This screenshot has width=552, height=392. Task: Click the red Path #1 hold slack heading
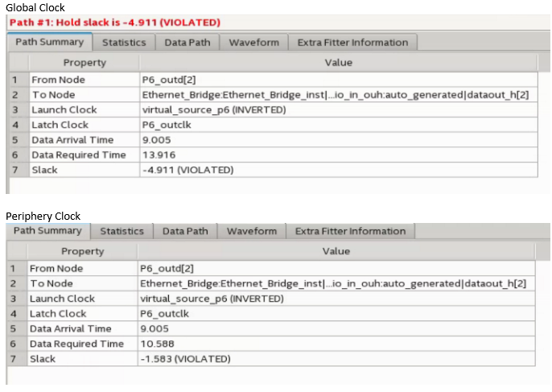click(114, 22)
